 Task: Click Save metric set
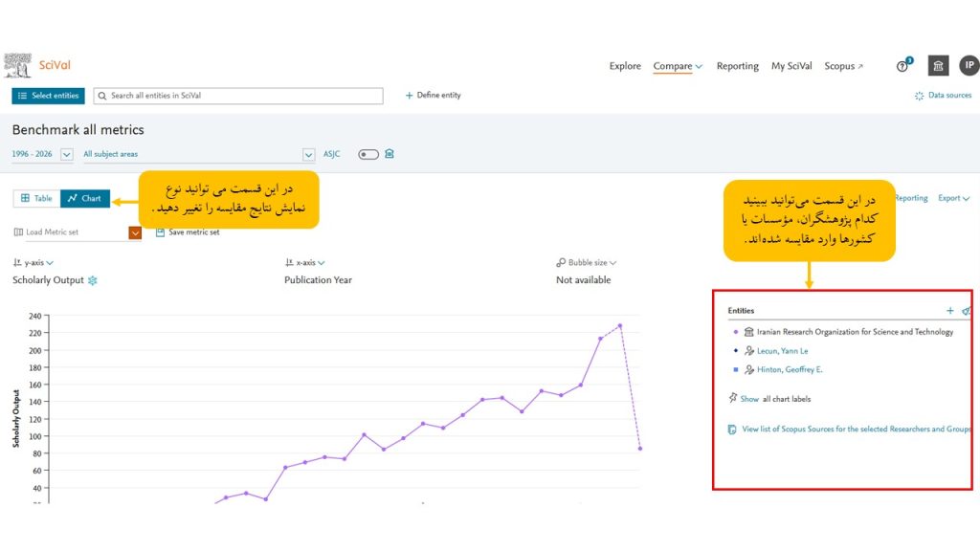coord(193,231)
